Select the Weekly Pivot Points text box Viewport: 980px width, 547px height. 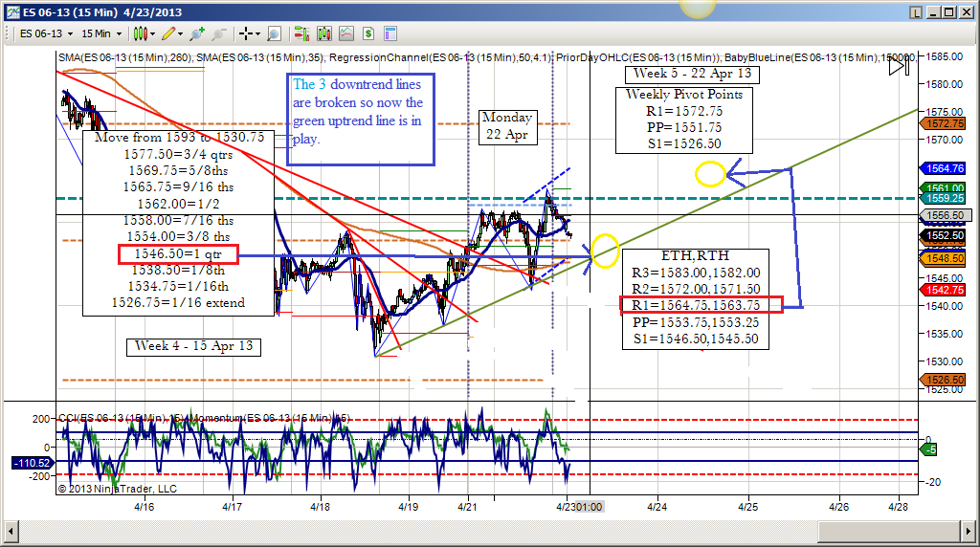click(683, 120)
